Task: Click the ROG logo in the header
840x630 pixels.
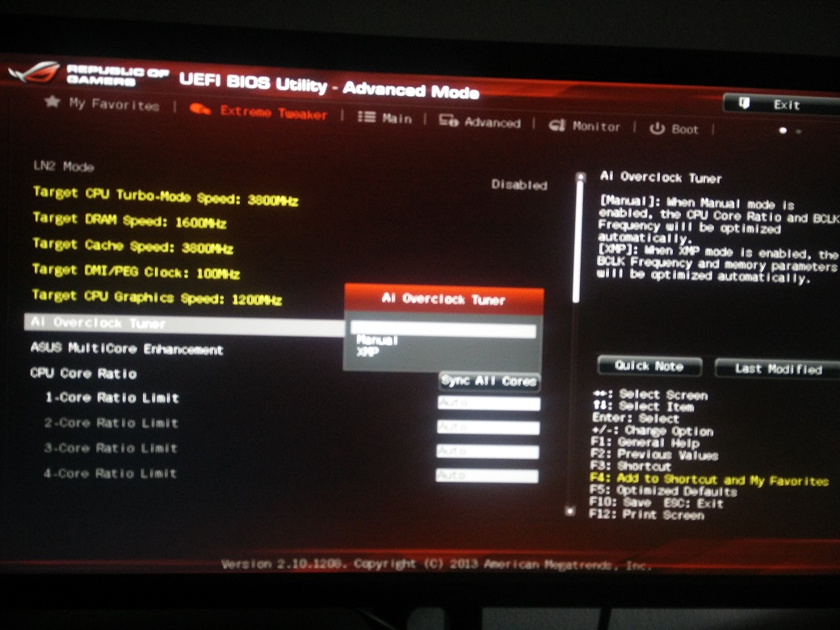Action: (34, 72)
